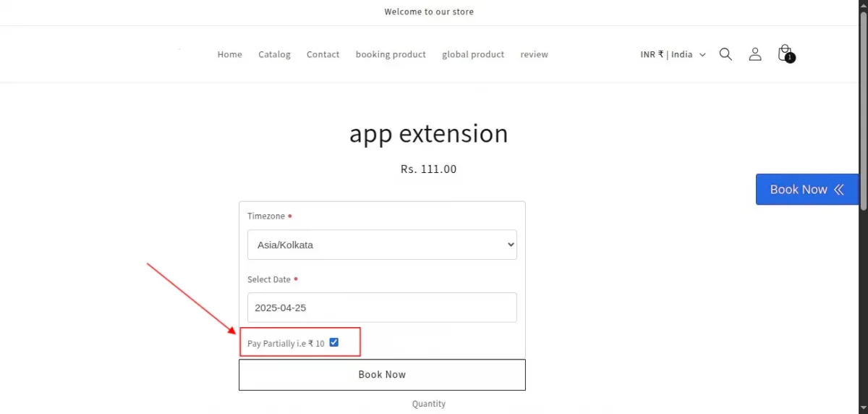
Task: Click the scrollbar up arrow
Action: click(863, 5)
